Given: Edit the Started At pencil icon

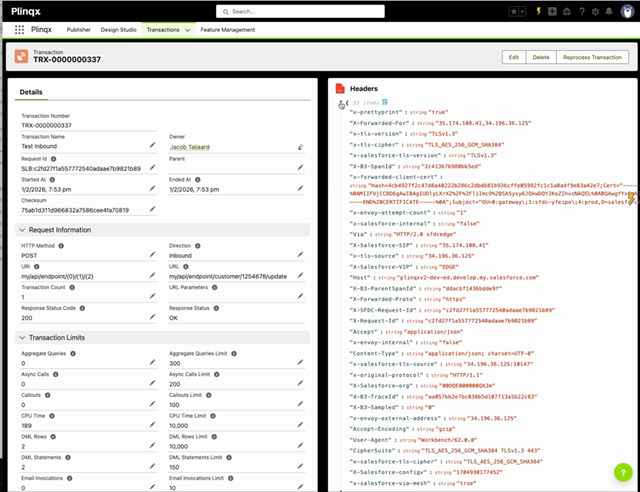Looking at the screenshot, I should pos(152,188).
